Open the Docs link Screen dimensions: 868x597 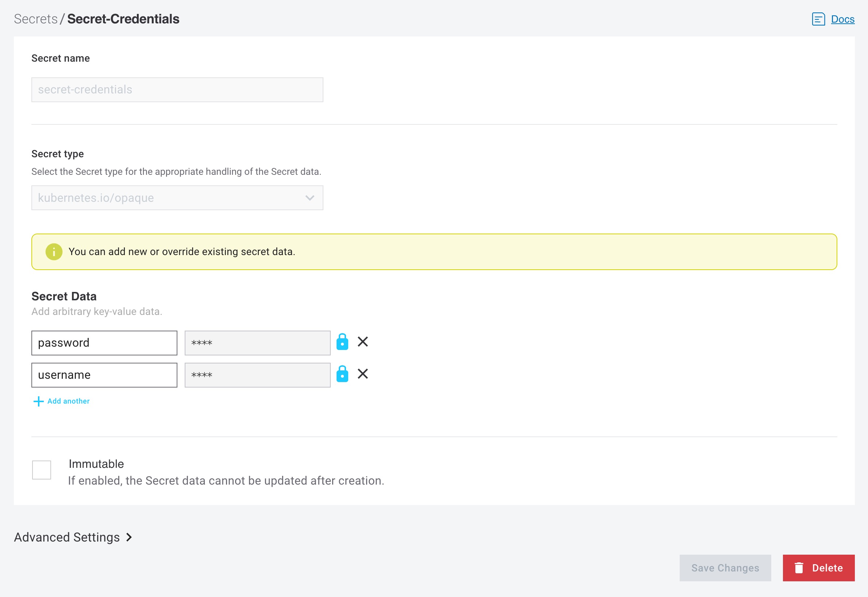tap(842, 19)
